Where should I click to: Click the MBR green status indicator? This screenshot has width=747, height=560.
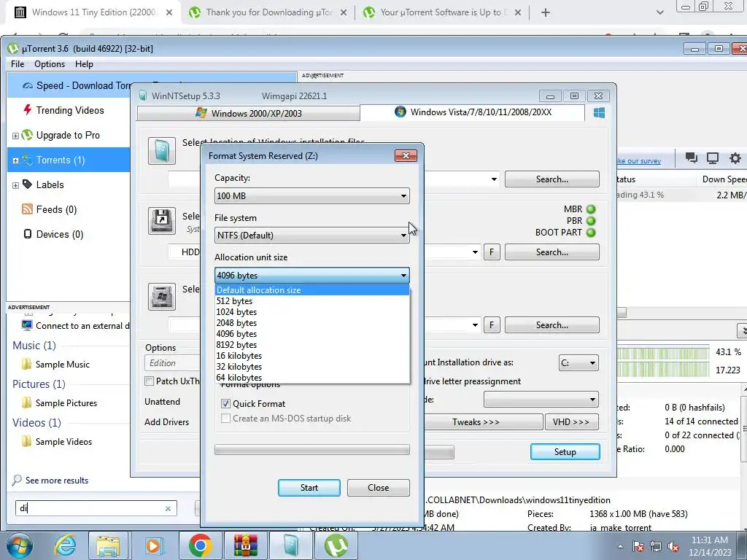coord(591,209)
